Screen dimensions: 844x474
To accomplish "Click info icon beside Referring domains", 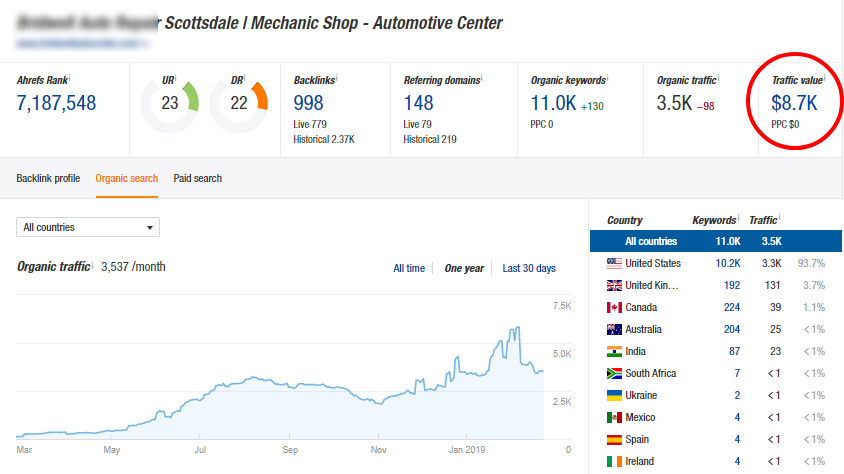I will [482, 77].
